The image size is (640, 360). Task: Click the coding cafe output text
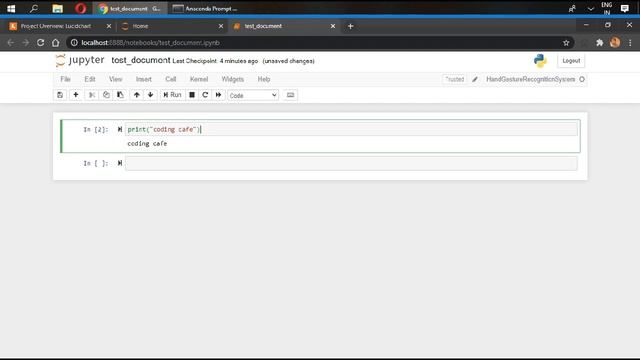147,144
